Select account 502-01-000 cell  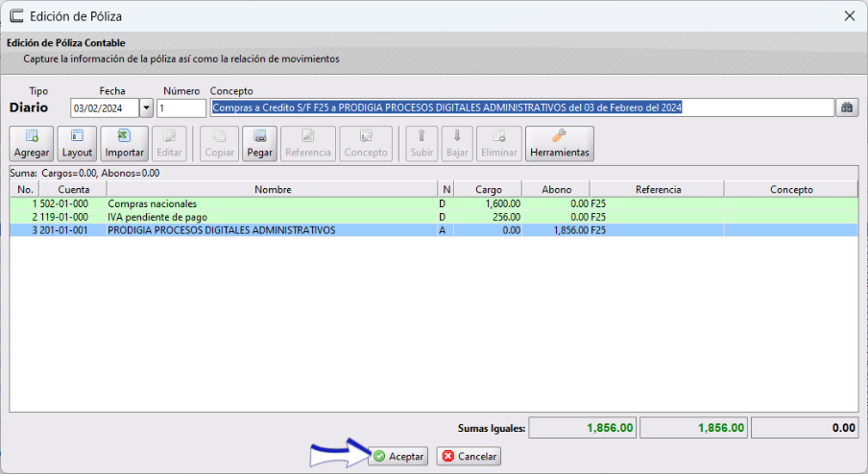(73, 204)
